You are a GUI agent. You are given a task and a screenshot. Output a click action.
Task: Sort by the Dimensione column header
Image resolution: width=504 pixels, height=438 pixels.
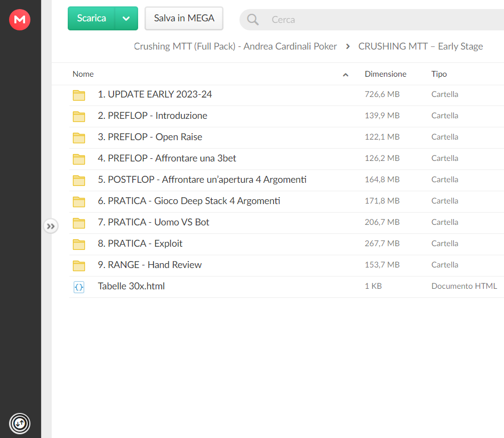[386, 74]
